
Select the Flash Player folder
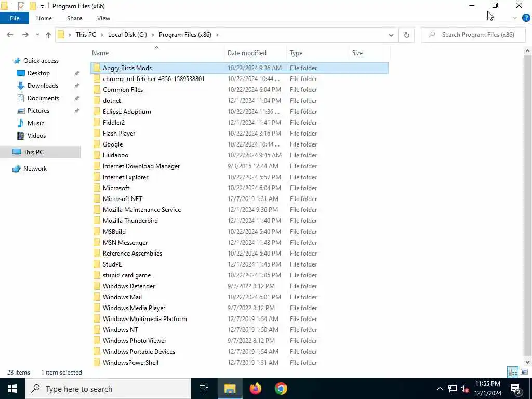pos(239,134)
